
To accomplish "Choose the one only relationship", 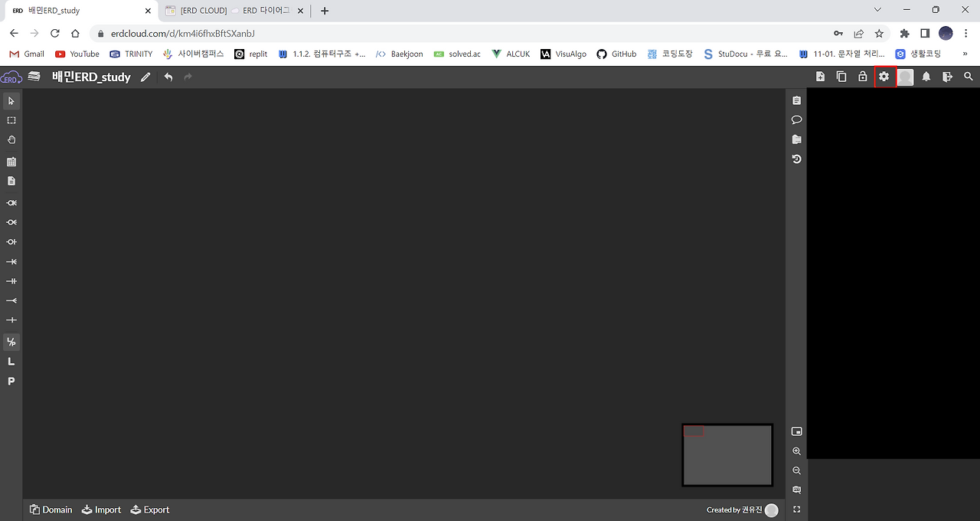I will click(11, 281).
